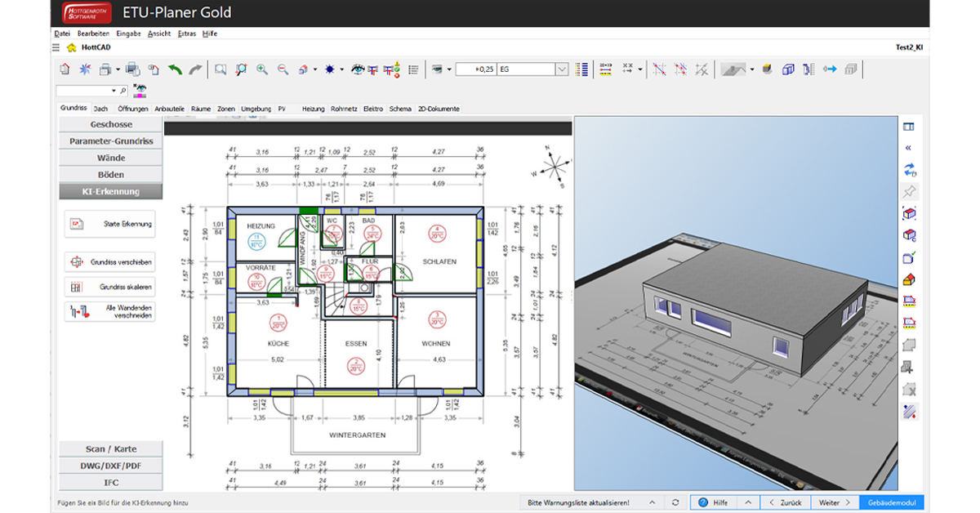Switch to the Öffnungen tab
980x513 pixels.
[132, 109]
